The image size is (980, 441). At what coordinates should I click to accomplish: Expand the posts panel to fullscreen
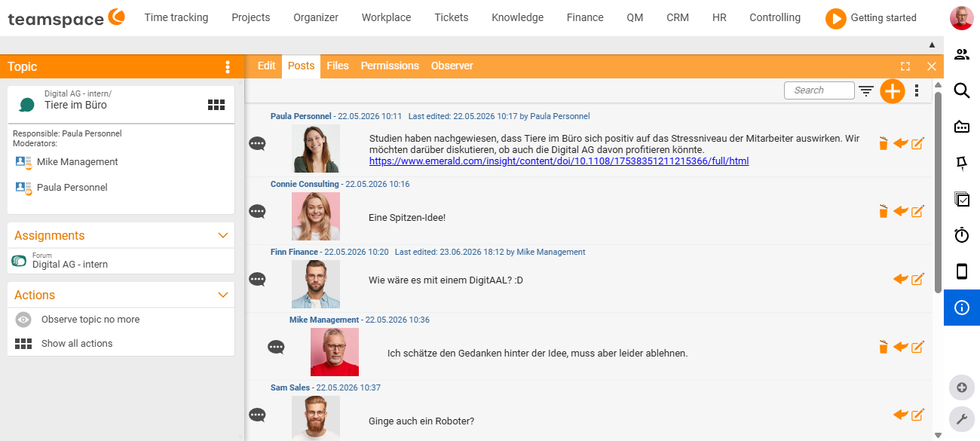905,66
